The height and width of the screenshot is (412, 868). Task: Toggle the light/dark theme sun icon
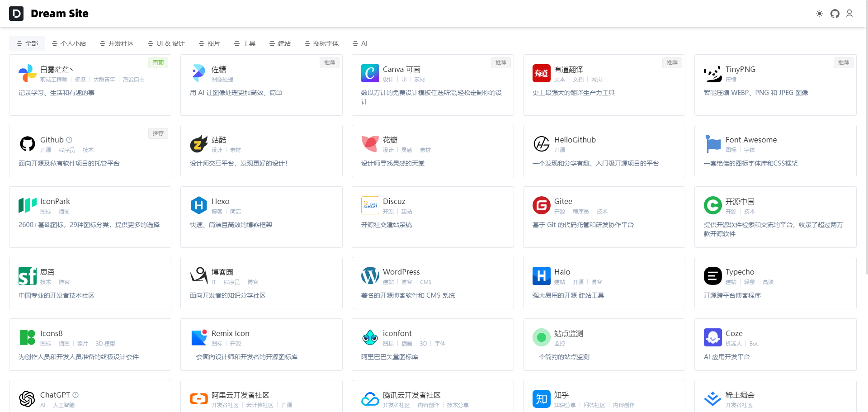[820, 14]
